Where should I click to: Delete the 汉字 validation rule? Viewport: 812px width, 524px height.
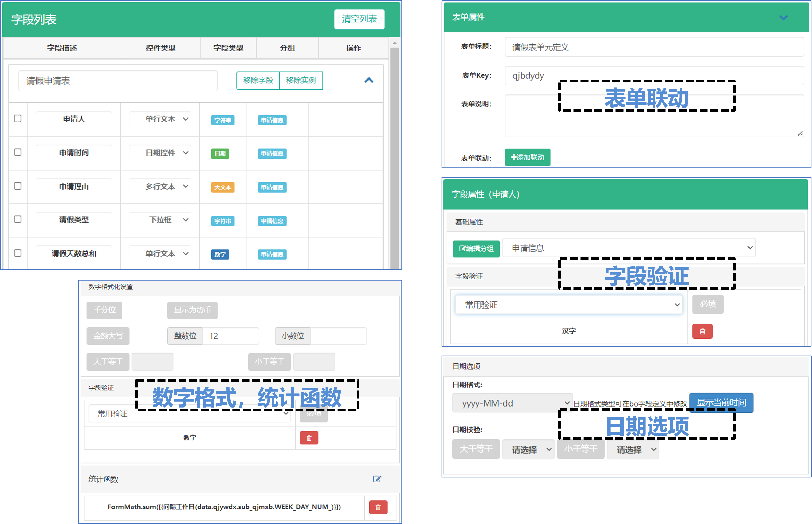pos(702,331)
